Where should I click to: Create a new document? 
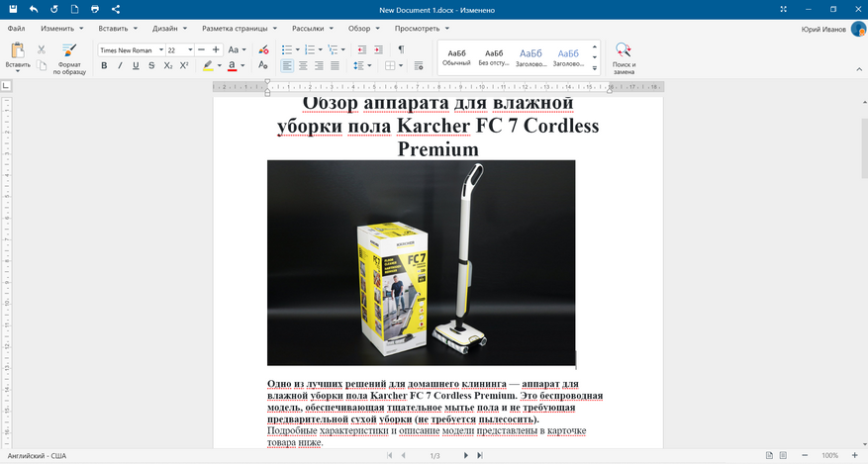point(75,9)
